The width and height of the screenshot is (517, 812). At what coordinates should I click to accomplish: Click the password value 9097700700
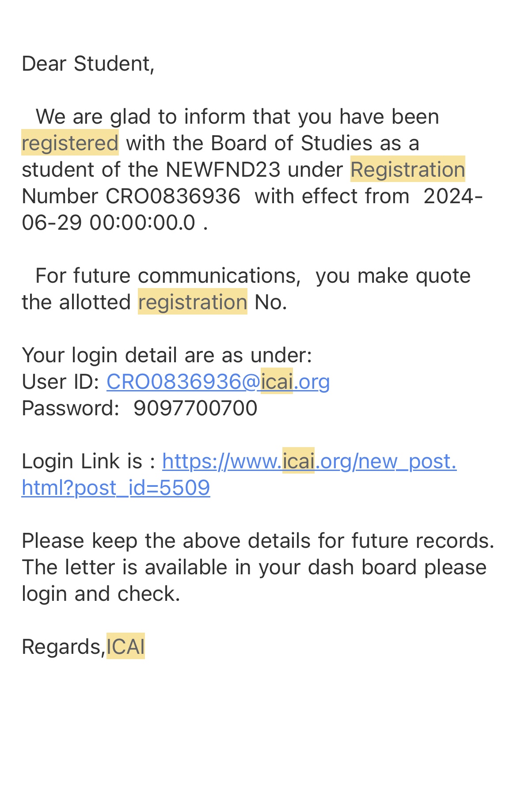[x=195, y=408]
